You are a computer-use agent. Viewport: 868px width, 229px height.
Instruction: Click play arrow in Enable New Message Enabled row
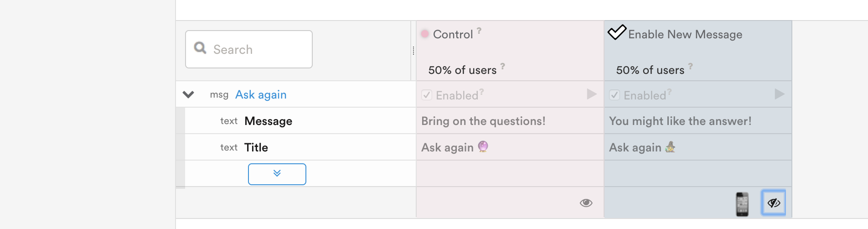(x=780, y=94)
